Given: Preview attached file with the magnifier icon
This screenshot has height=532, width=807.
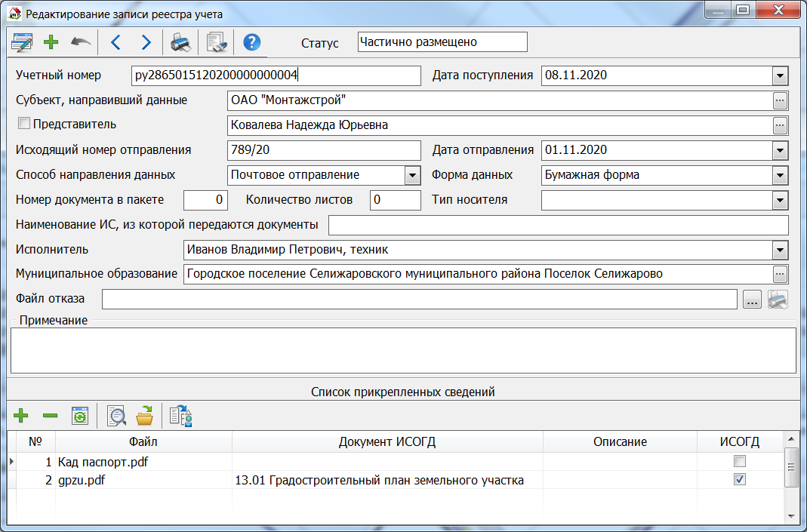Looking at the screenshot, I should [116, 415].
